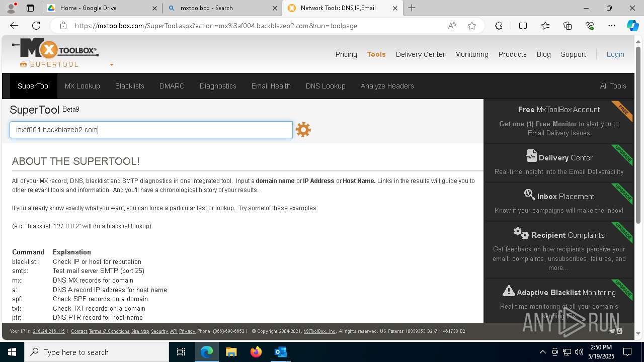Open Read aloud in address bar
This screenshot has height=362, width=644.
[452, 26]
